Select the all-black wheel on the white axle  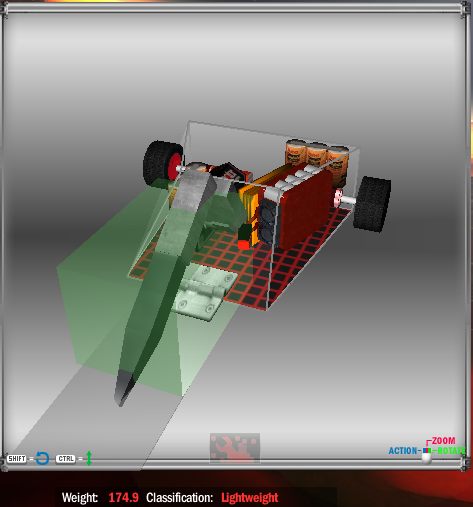[x=372, y=203]
